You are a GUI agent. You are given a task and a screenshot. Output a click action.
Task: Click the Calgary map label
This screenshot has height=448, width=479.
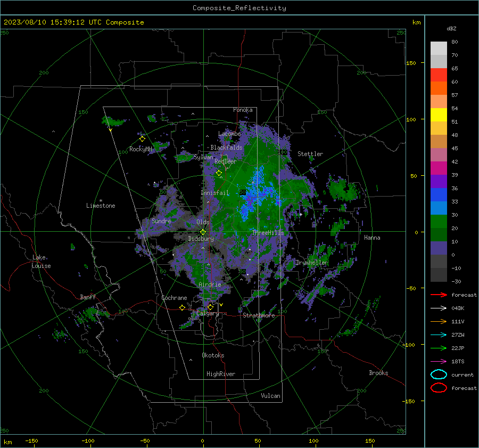[x=208, y=313]
